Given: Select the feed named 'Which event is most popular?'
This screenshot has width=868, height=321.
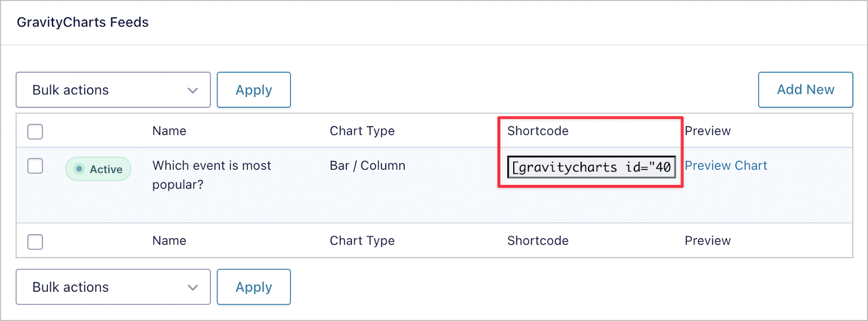Looking at the screenshot, I should tap(212, 175).
